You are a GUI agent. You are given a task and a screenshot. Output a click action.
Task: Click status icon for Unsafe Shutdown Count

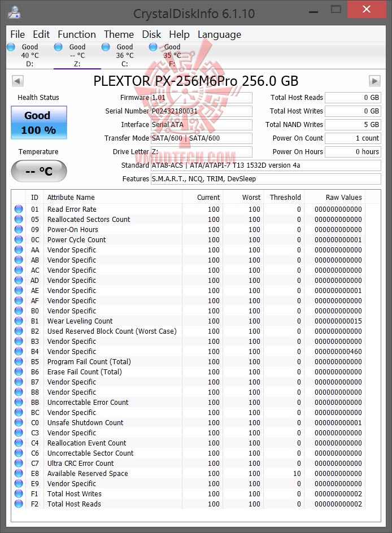point(19,422)
